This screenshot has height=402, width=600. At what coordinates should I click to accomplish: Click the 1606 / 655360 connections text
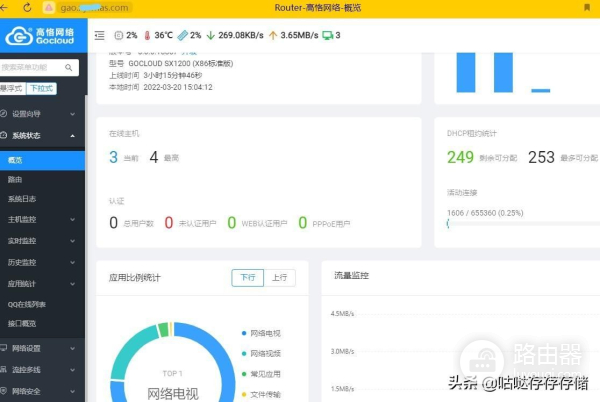(485, 213)
